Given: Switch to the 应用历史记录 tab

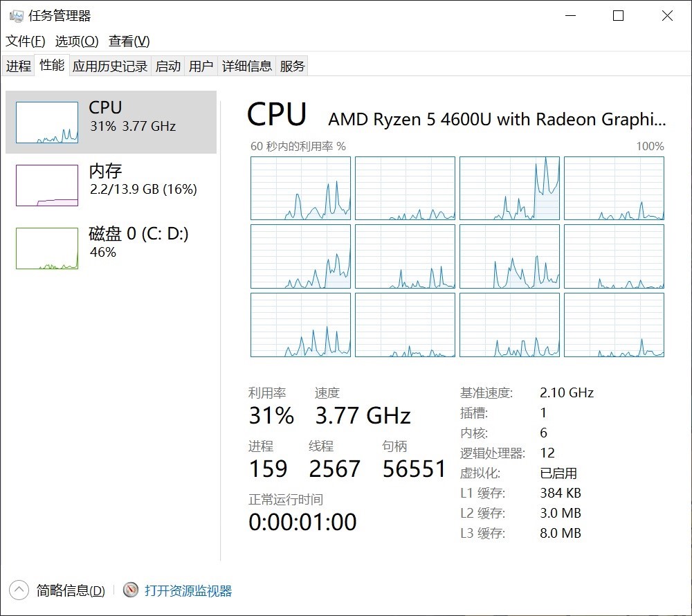Looking at the screenshot, I should click(x=110, y=66).
